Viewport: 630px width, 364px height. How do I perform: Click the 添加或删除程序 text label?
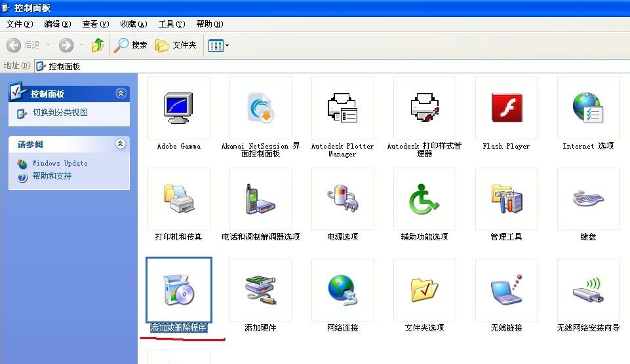tap(178, 328)
